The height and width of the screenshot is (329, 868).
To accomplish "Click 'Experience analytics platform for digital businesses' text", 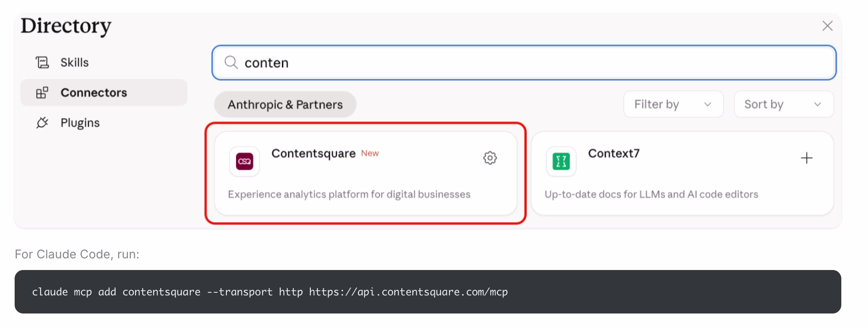I will point(349,194).
